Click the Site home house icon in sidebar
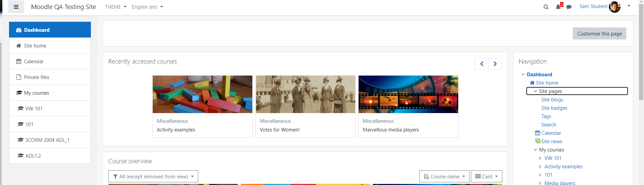 [x=19, y=46]
